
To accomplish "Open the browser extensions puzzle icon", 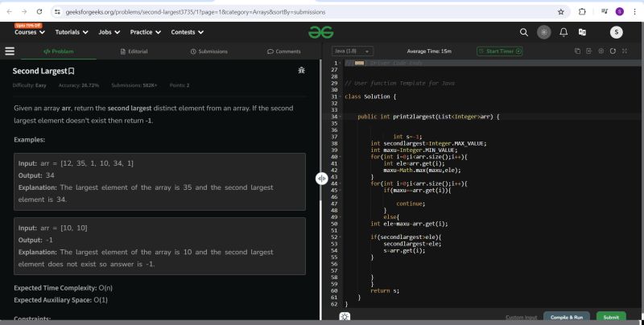I will [582, 11].
